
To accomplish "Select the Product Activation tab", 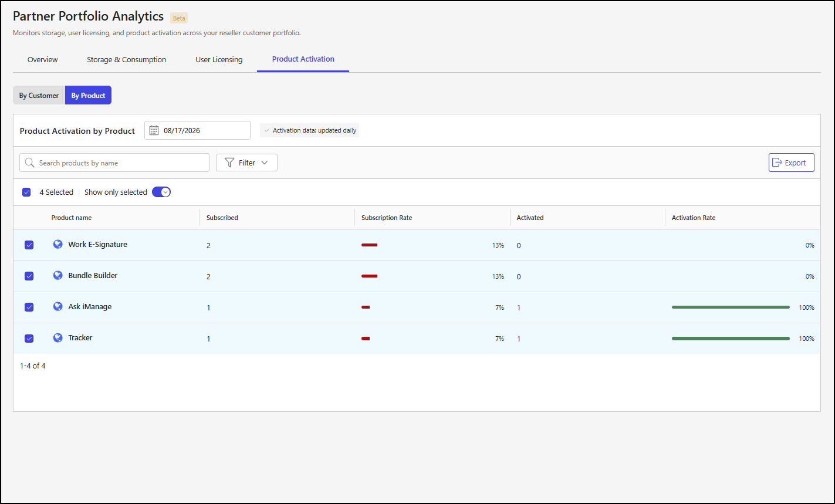I will 303,59.
